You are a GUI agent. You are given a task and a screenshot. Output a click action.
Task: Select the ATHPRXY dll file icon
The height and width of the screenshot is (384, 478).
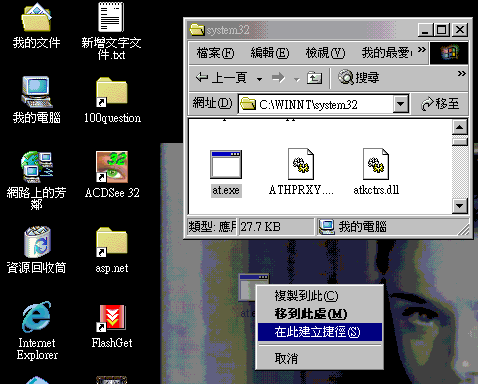click(301, 164)
